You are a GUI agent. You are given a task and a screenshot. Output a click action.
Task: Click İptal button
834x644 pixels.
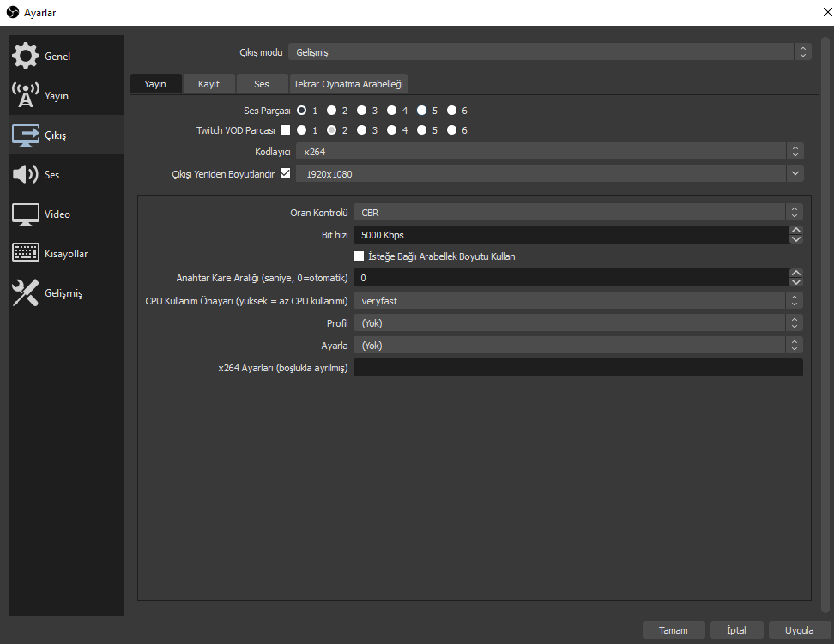pos(737,630)
